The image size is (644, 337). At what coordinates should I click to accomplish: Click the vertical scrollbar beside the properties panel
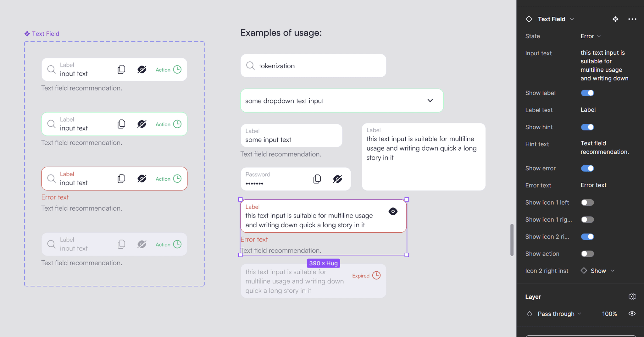click(x=512, y=240)
